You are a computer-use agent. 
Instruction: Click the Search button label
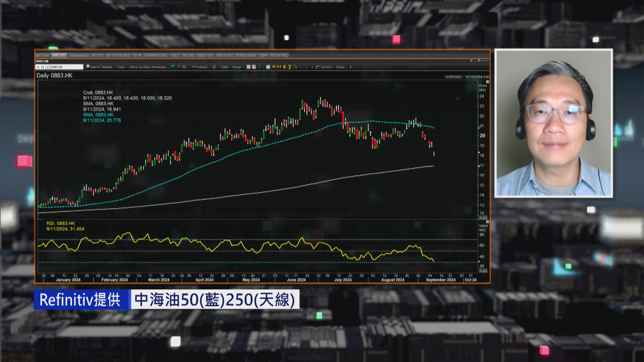[x=95, y=67]
